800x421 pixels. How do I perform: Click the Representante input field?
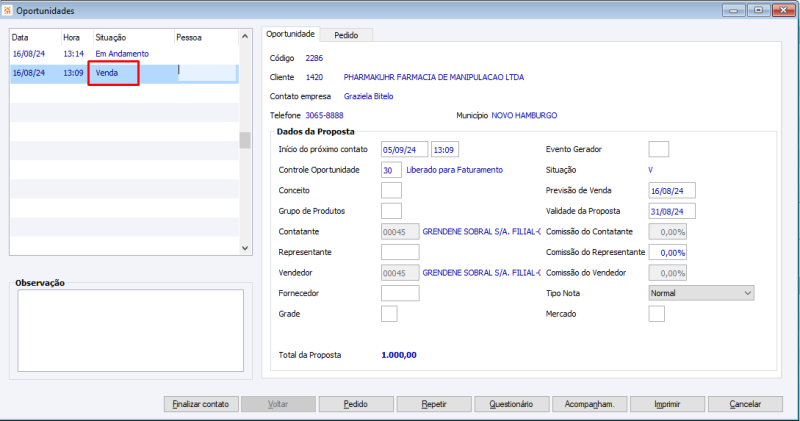tap(400, 252)
